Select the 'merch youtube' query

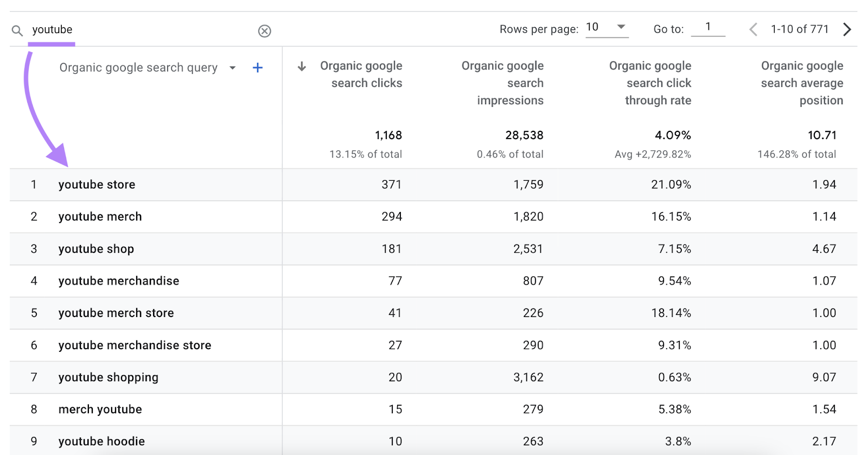[100, 409]
